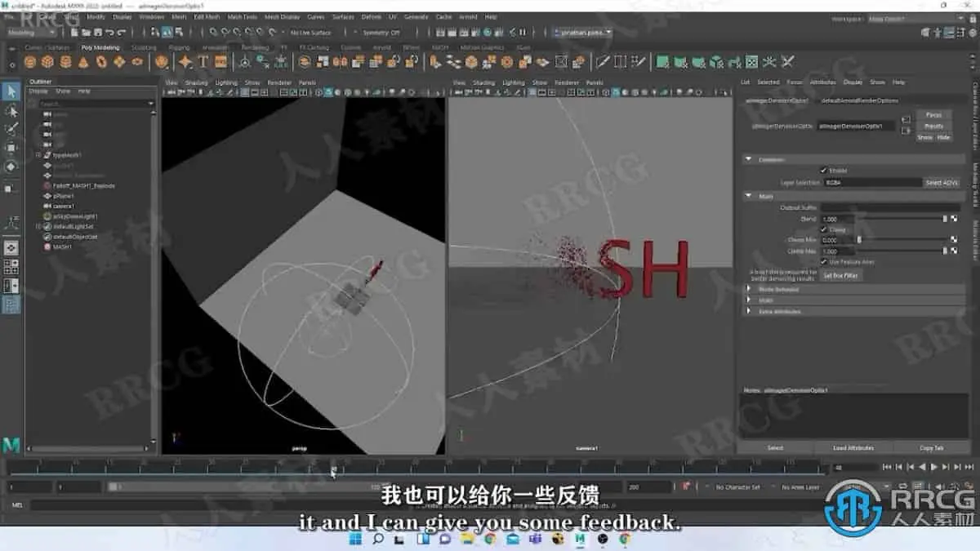Go to end of playback range
The width and height of the screenshot is (980, 551).
pyautogui.click(x=969, y=467)
